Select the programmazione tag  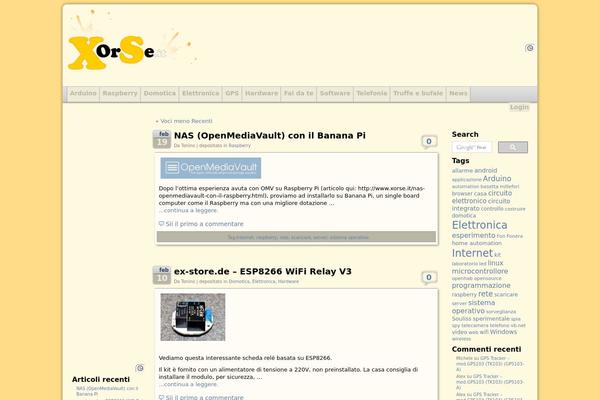(481, 286)
